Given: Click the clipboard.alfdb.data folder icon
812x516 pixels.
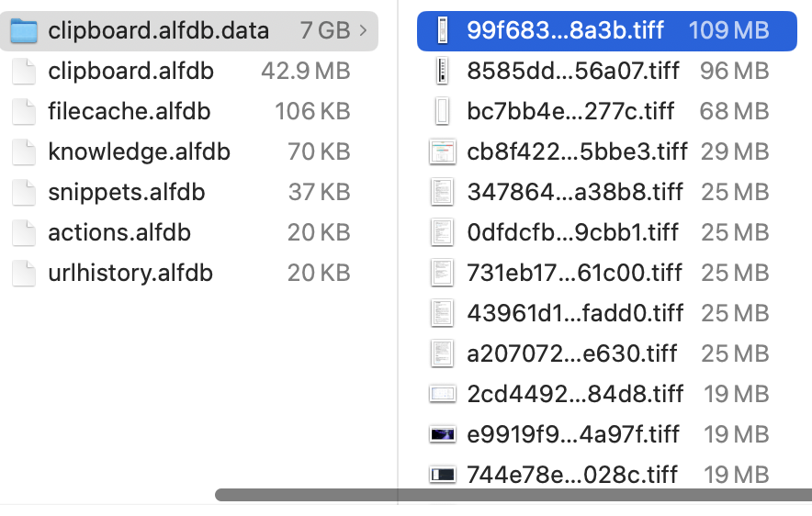Looking at the screenshot, I should tap(24, 31).
